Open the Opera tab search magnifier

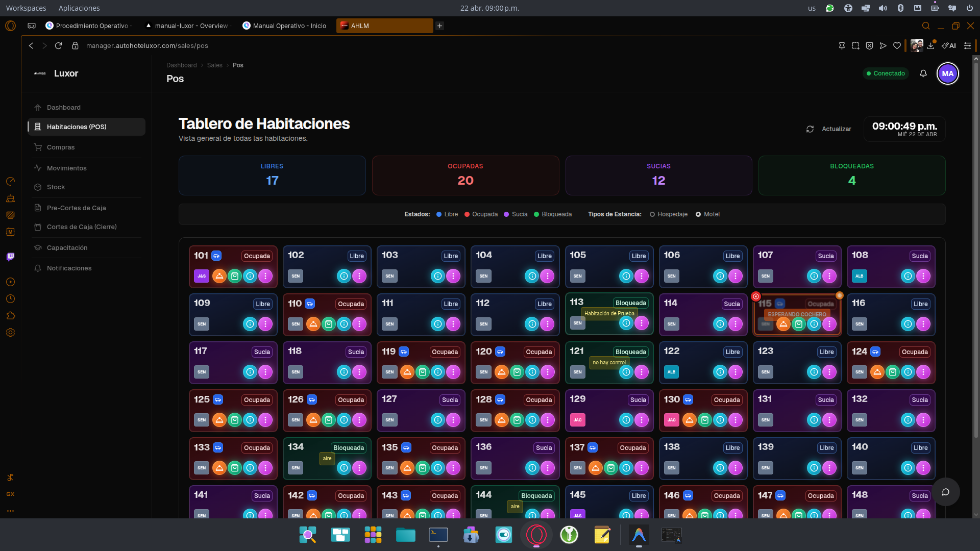click(x=926, y=26)
